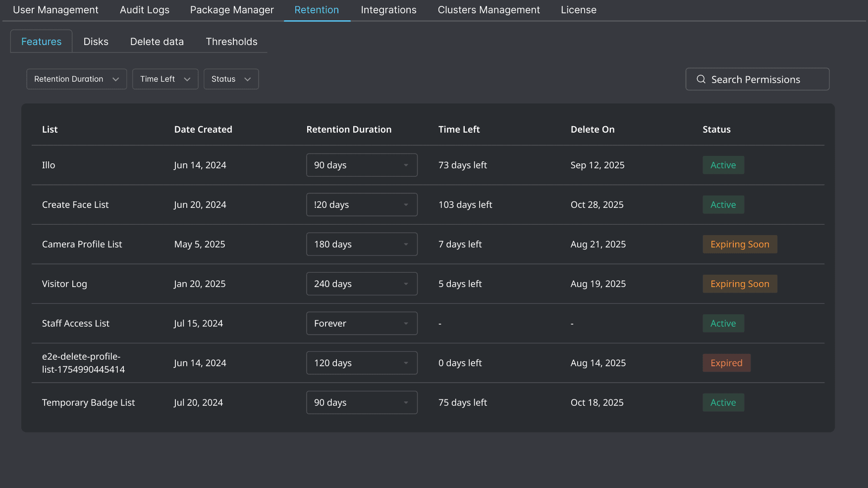Select the Camera Profile List name
Viewport: 868px width, 488px height.
(x=82, y=244)
